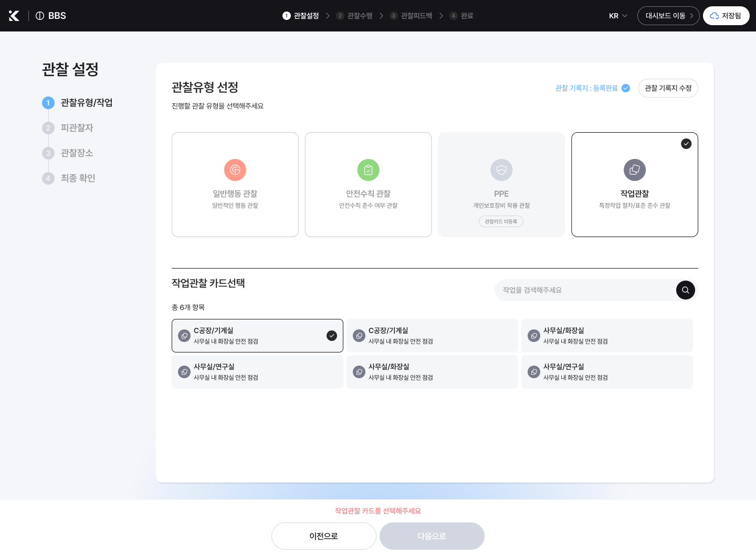Viewport: 756px width, 556px height.
Task: Click the chevron after 관찰설정 step
Action: 328,16
